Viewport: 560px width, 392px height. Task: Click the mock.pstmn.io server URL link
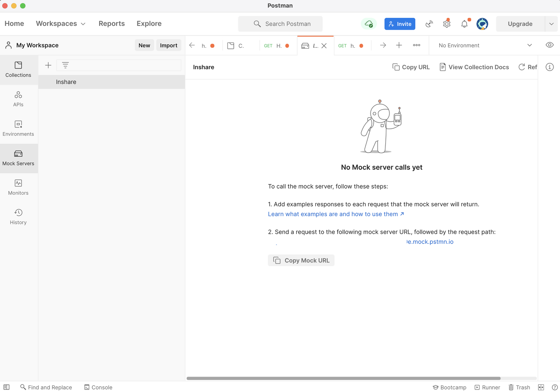coord(430,241)
